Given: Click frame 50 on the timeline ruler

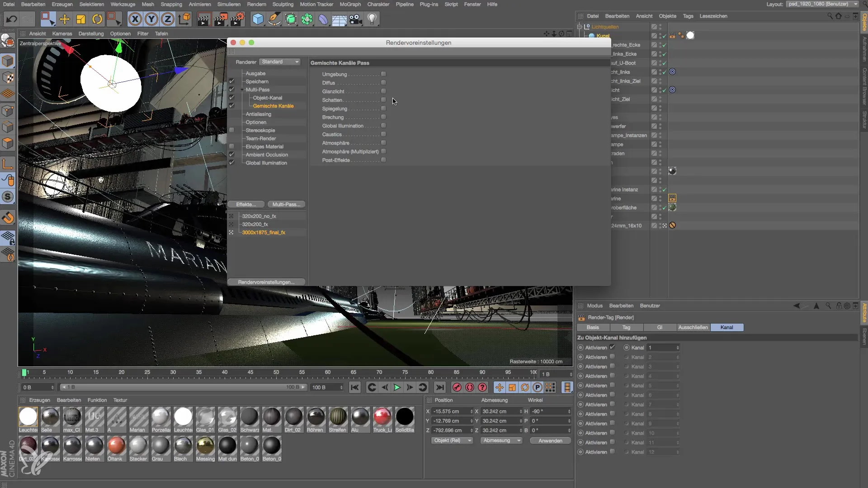Looking at the screenshot, I should (x=276, y=373).
